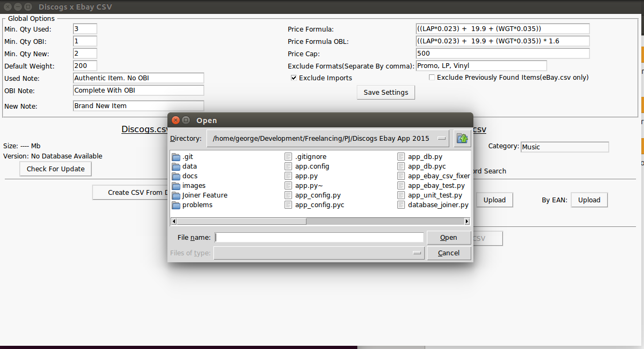Click Check For Update button
Image resolution: width=644 pixels, height=349 pixels.
click(x=56, y=169)
